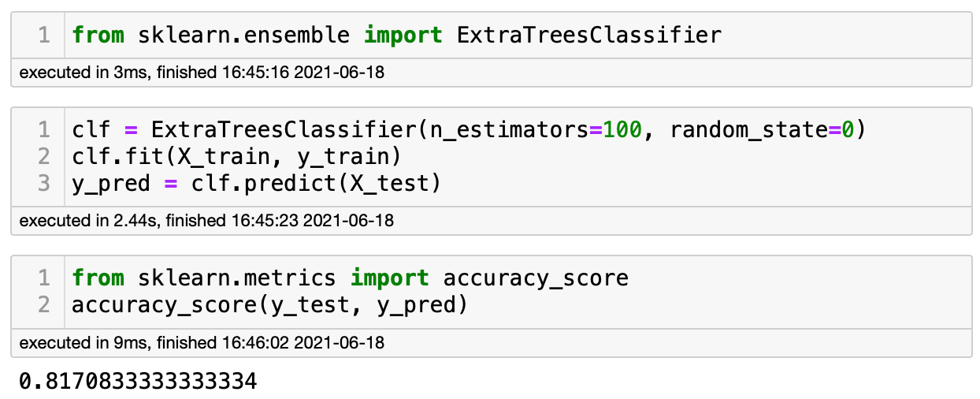Place cursor in the clf = ExtraTreesClassifier(...) line

pos(468,129)
